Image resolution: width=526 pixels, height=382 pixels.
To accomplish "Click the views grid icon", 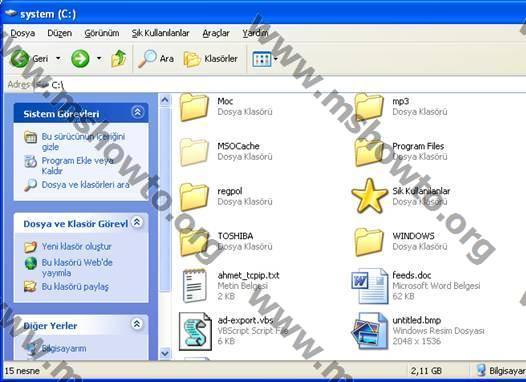I will coord(262,59).
